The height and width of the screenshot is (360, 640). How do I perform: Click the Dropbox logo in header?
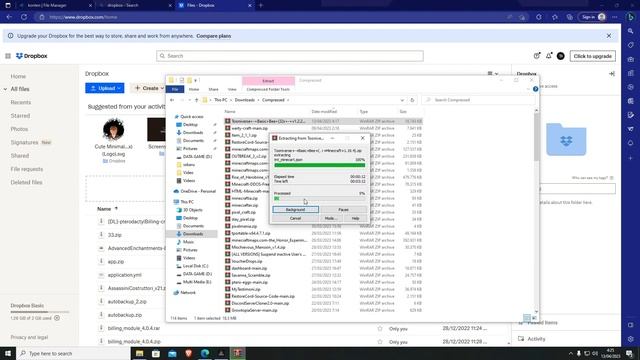point(31,56)
